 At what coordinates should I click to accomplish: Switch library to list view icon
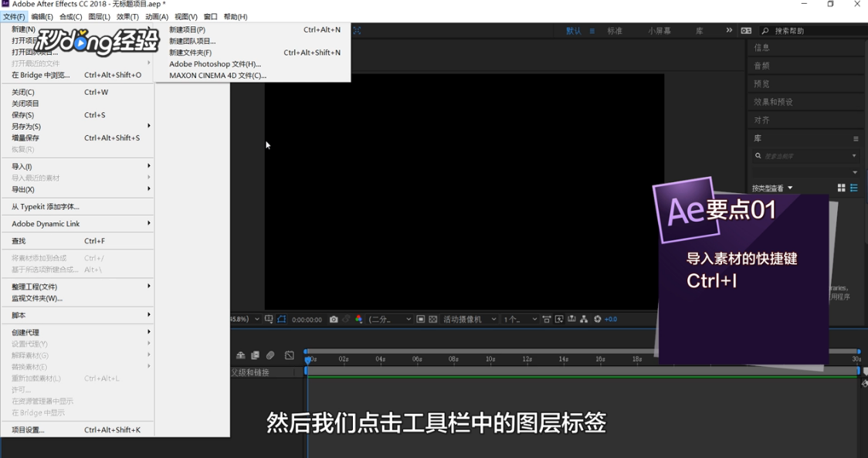854,188
